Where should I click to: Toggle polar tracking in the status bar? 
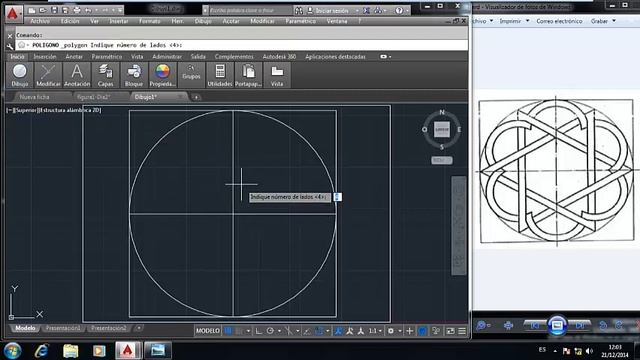270,331
